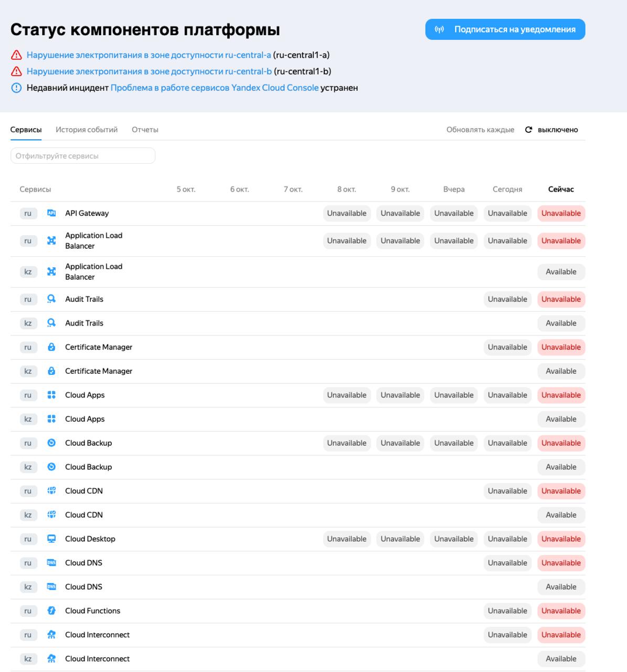
Task: Click the red Unavailable status for ru Cloud DNS
Action: pyautogui.click(x=561, y=563)
